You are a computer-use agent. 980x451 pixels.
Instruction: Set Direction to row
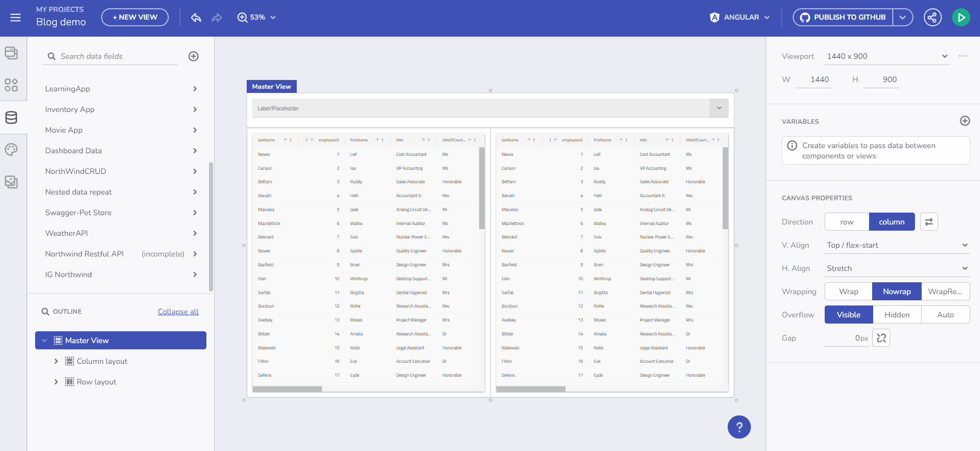tap(846, 222)
